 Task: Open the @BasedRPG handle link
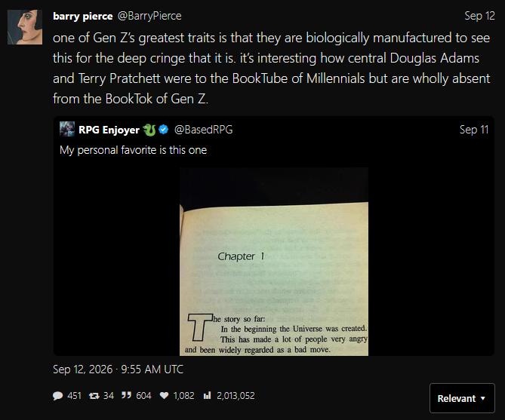coord(203,130)
